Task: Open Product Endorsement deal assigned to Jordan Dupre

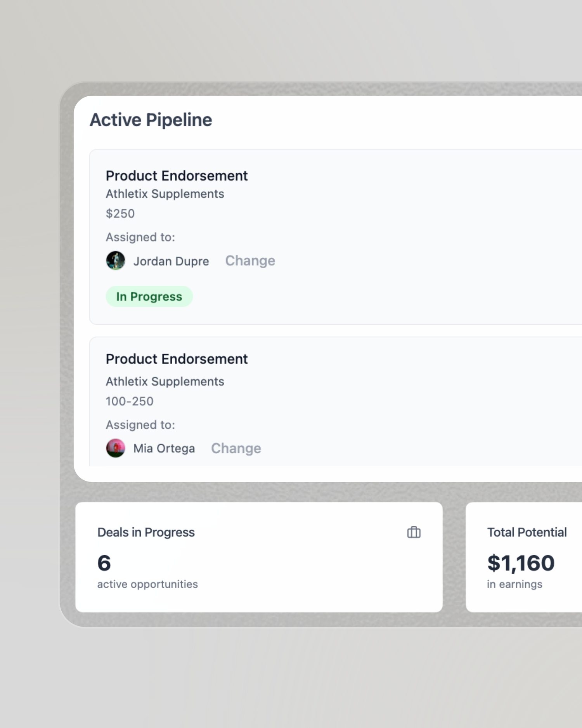Action: [177, 176]
